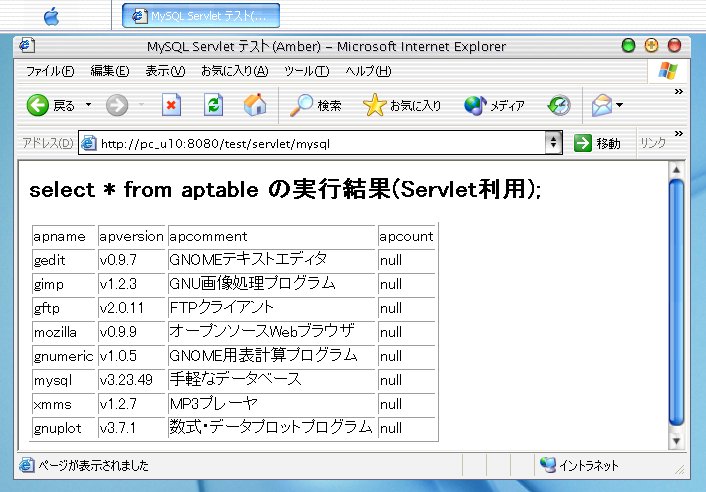This screenshot has height=492, width=706.
Task: Click comment cell MP3プレーヤ
Action: click(272, 404)
